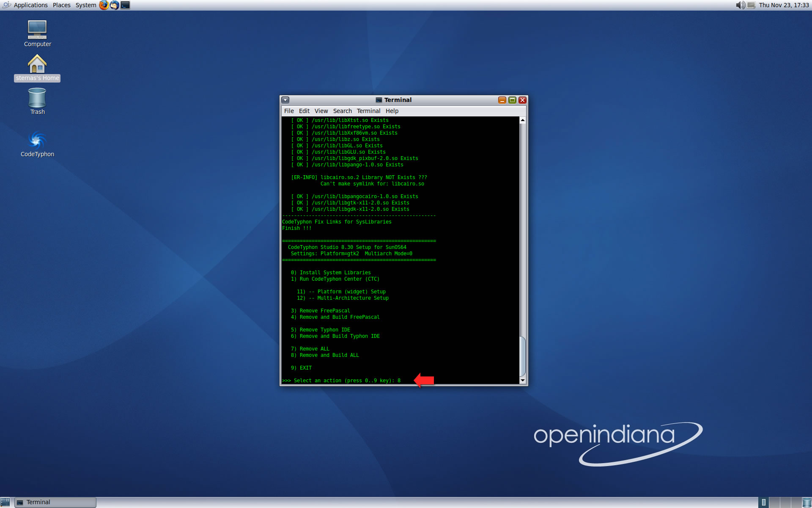The image size is (812, 508).
Task: Click '6) Remove and Build Typhon IDE' line
Action: pyautogui.click(x=335, y=336)
